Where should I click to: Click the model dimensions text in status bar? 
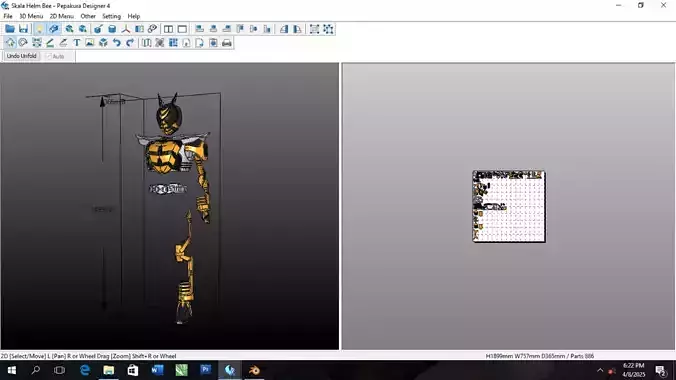click(x=540, y=356)
